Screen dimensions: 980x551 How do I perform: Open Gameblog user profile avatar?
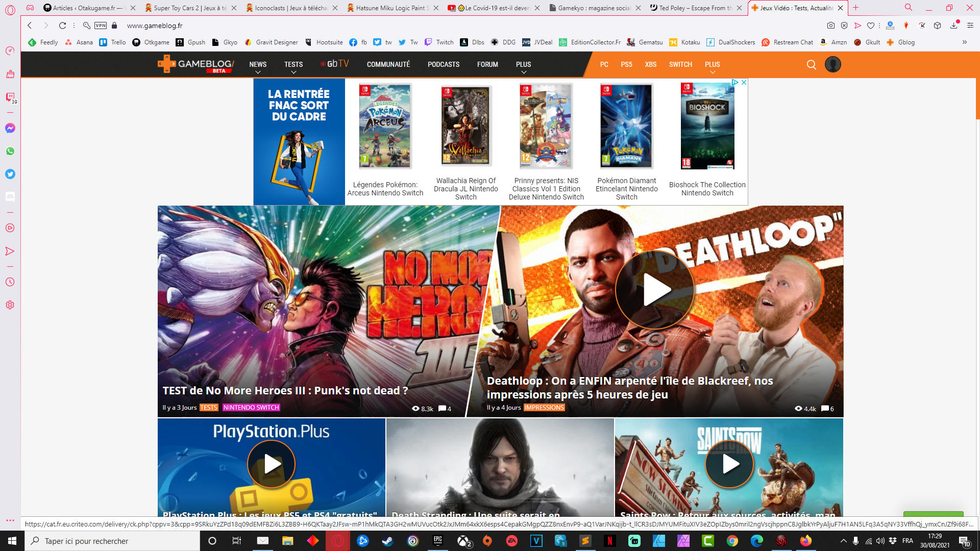click(x=833, y=64)
